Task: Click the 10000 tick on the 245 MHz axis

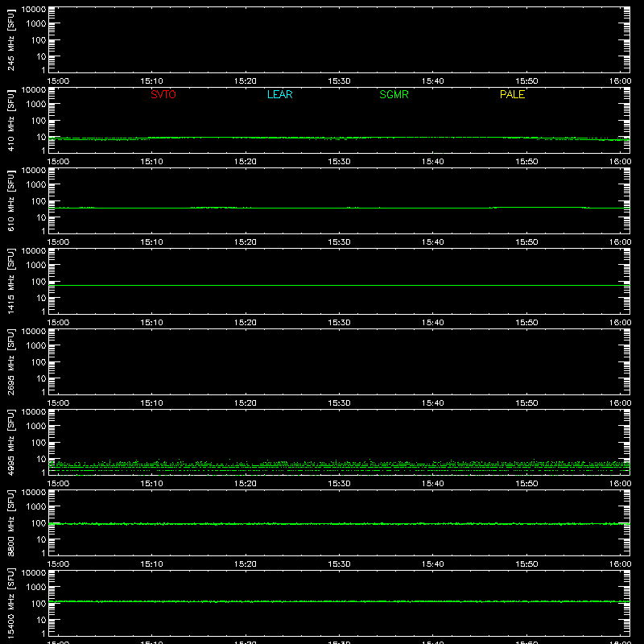Action: click(34, 10)
